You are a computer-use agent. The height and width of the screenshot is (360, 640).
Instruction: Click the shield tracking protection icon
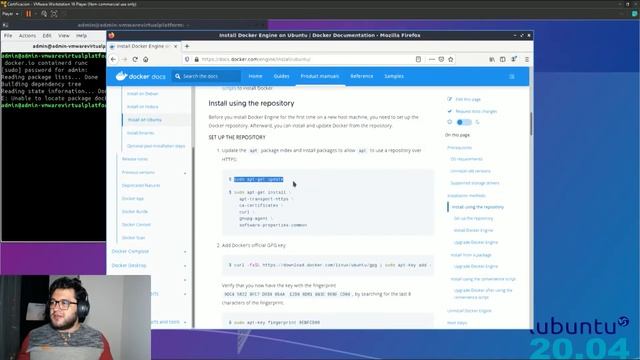(x=187, y=59)
